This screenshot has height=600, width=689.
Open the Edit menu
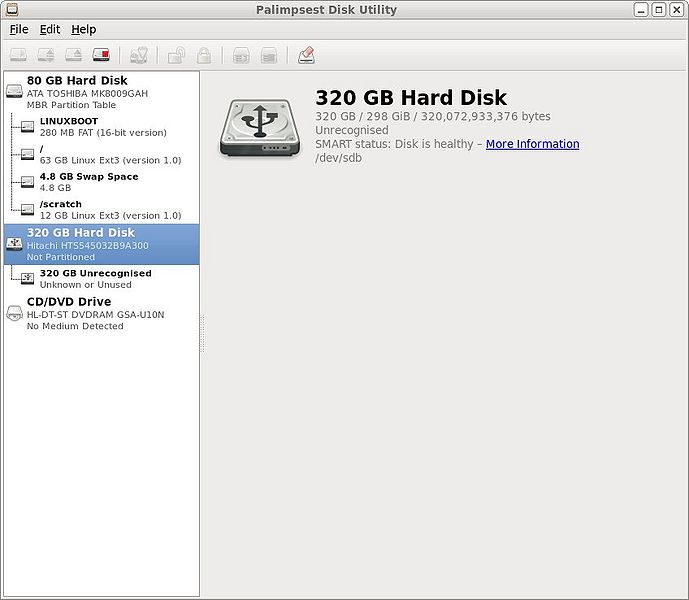coord(50,30)
